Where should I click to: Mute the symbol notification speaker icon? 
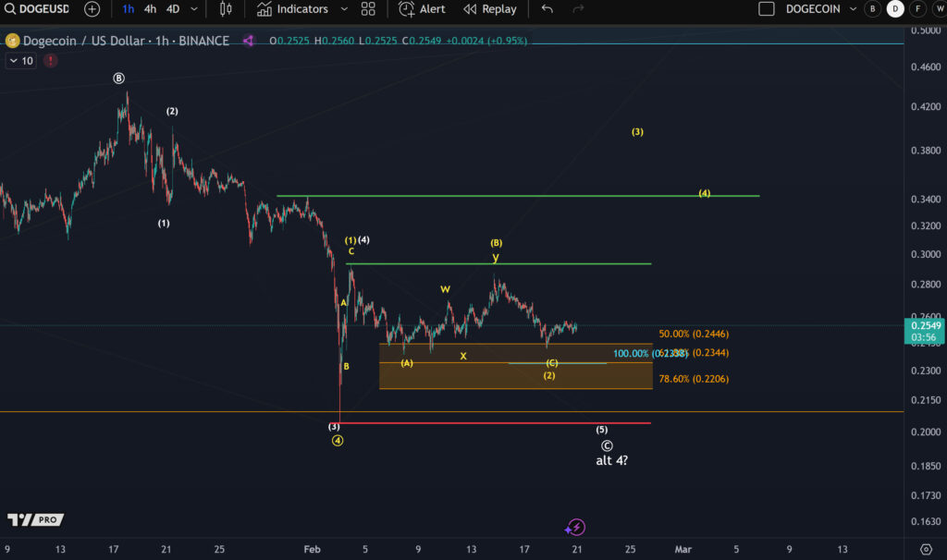[x=248, y=41]
